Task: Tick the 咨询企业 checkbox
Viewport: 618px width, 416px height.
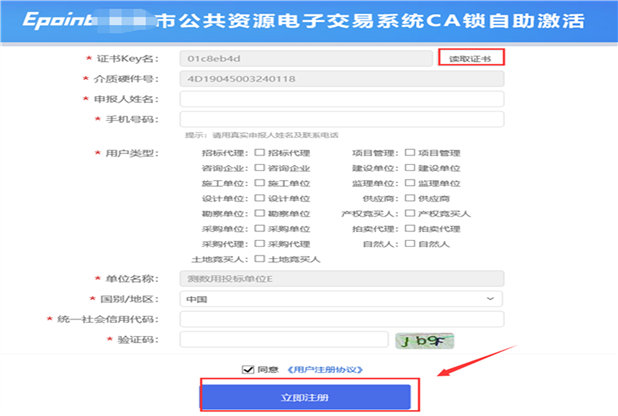Action: (x=260, y=168)
